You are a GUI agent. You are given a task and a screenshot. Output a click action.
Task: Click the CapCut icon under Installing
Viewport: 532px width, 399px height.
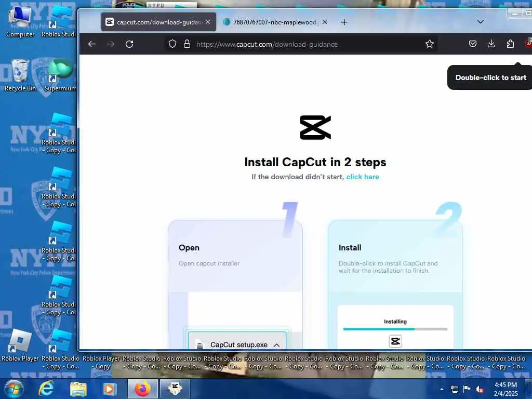tap(395, 341)
